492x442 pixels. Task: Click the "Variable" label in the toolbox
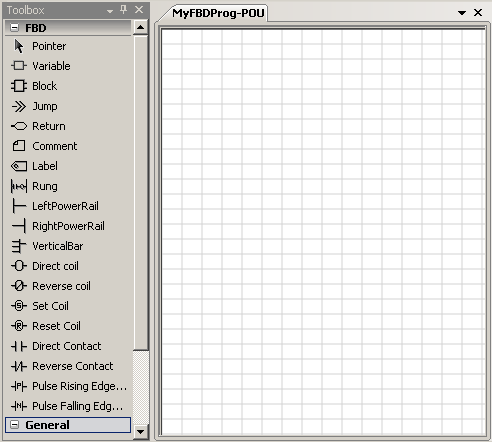click(x=51, y=66)
